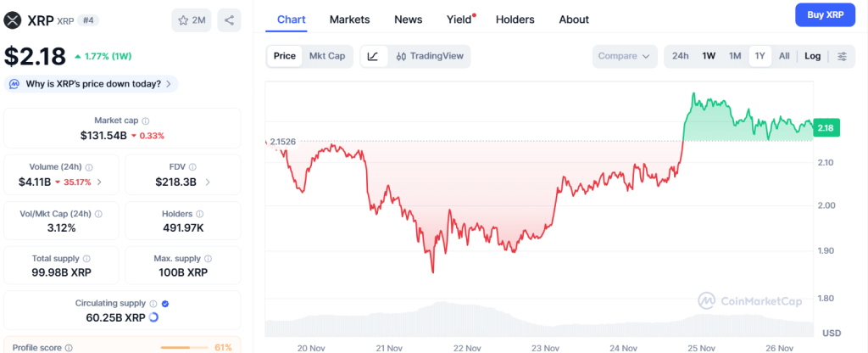The width and height of the screenshot is (868, 353).
Task: Open chart settings sliders icon
Action: 842,56
